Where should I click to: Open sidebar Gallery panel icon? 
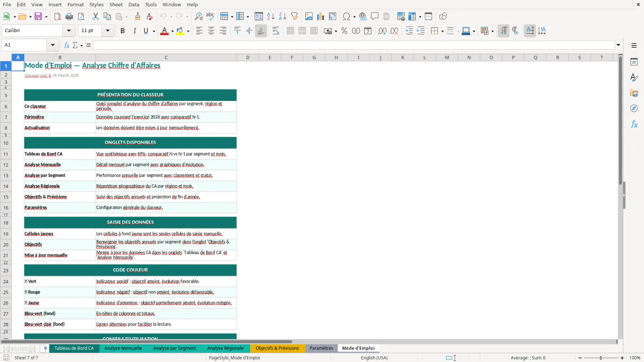(x=634, y=93)
